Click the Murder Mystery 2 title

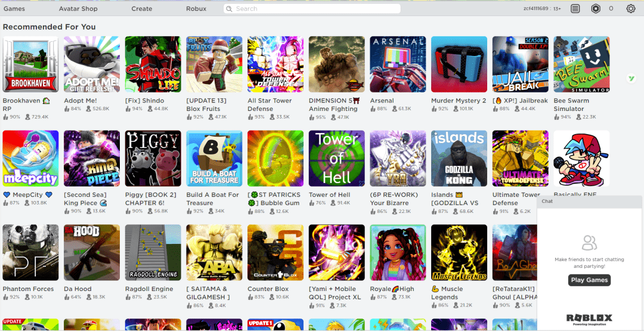coord(459,101)
